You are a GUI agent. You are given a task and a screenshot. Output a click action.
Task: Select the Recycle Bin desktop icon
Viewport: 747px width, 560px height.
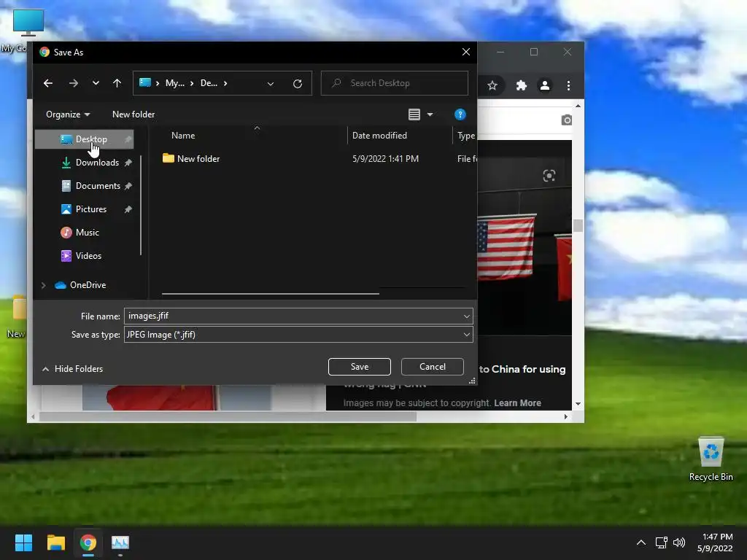711,459
